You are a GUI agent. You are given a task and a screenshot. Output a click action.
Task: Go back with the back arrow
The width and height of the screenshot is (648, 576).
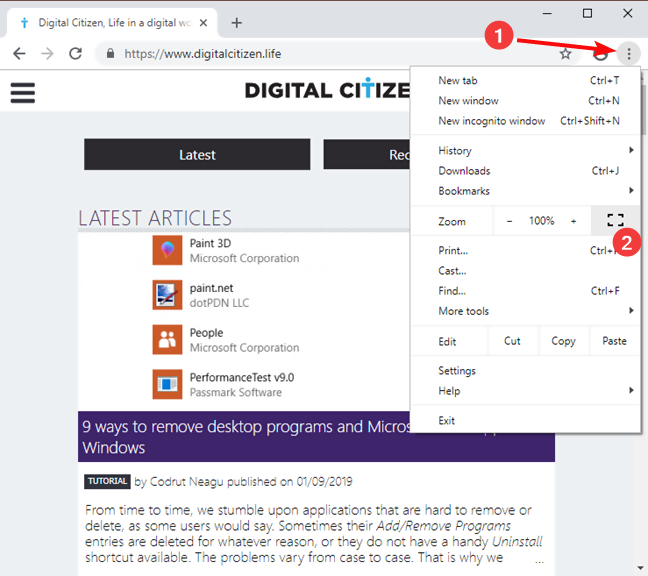pyautogui.click(x=19, y=54)
